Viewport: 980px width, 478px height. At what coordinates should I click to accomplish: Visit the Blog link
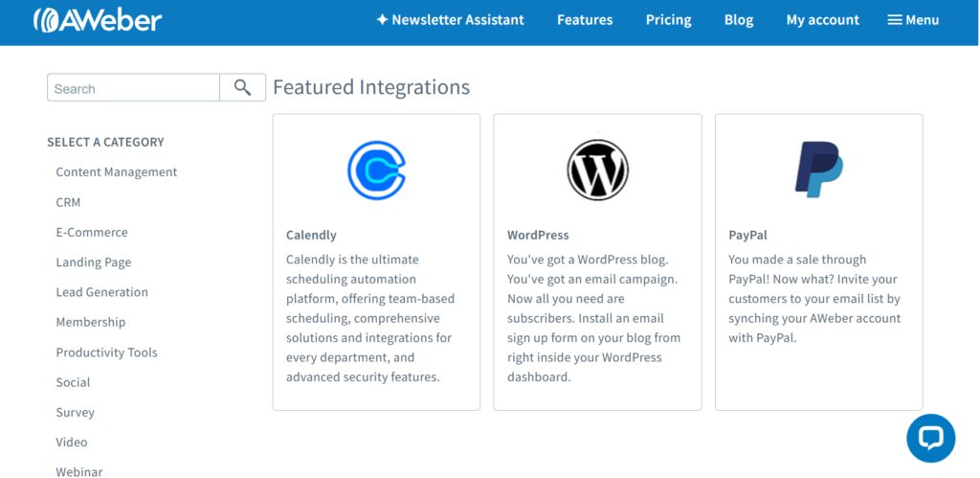[x=739, y=20]
